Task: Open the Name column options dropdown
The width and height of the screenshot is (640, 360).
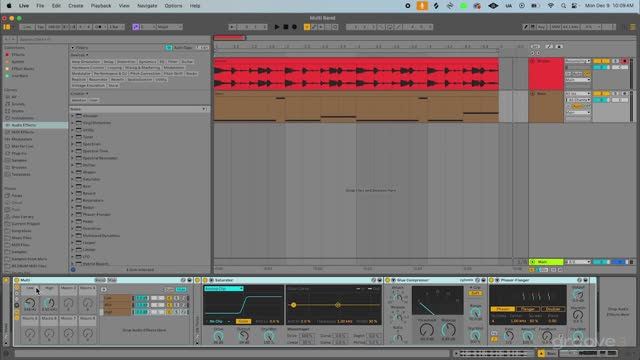Action: [204, 109]
